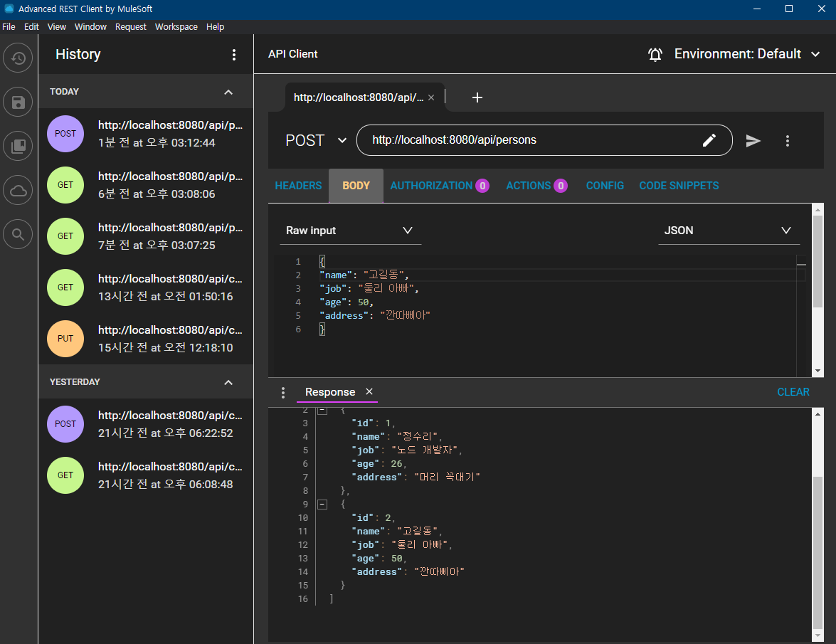This screenshot has height=644, width=836.
Task: Open the View menu
Action: coord(56,26)
